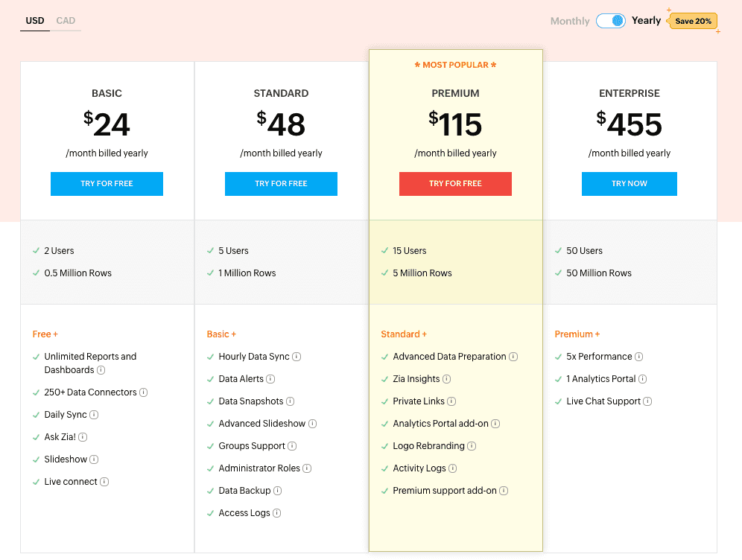
Task: Open Administrator Roles info icon
Action: pos(307,468)
